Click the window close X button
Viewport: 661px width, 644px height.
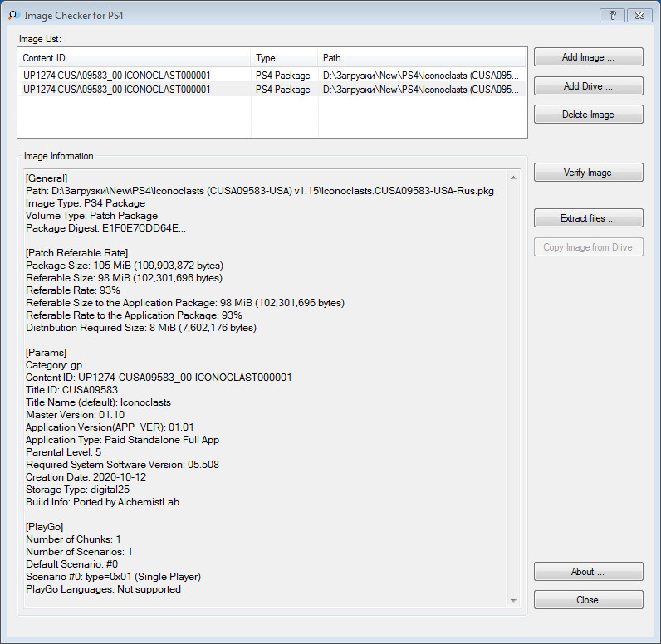click(x=639, y=16)
